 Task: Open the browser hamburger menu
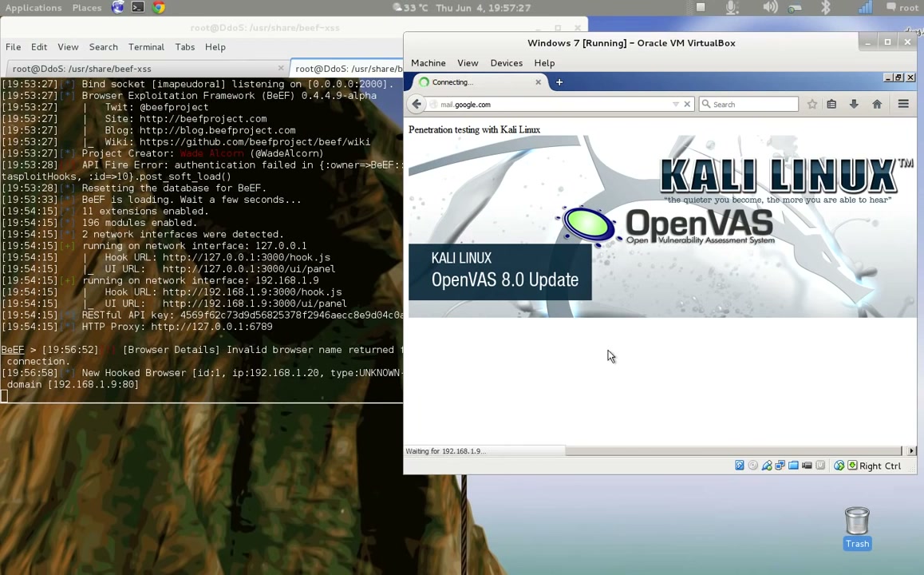[902, 104]
